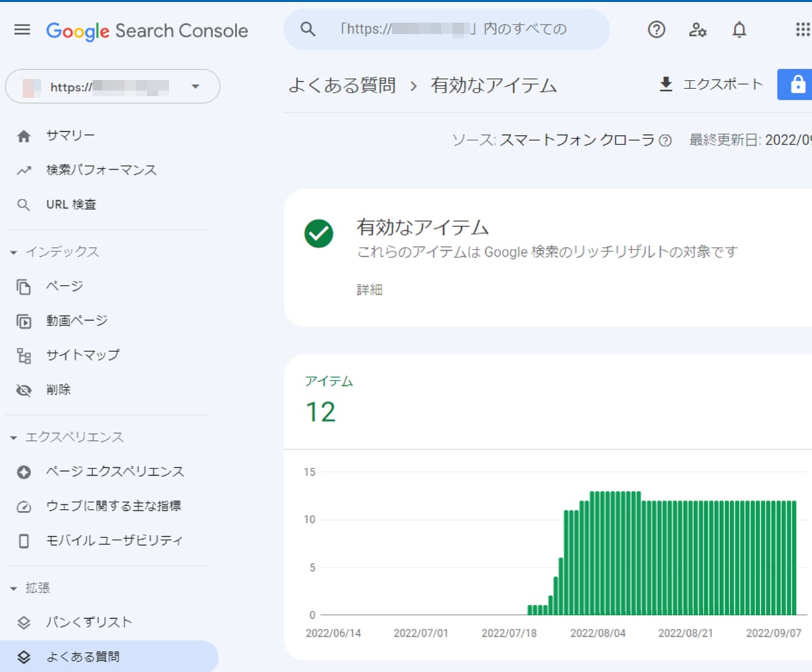Screen dimensions: 812x672
Task: Open the help question mark icon
Action: pos(656,29)
